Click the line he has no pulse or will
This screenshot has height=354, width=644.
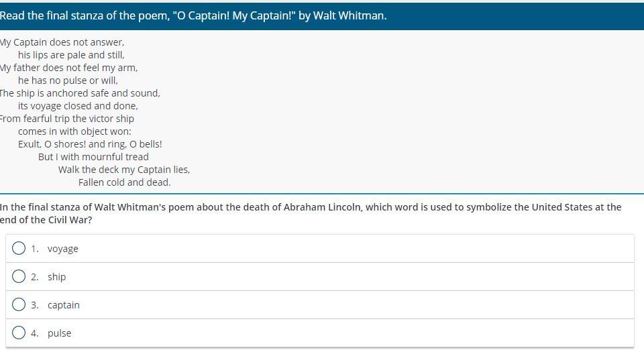click(x=68, y=80)
